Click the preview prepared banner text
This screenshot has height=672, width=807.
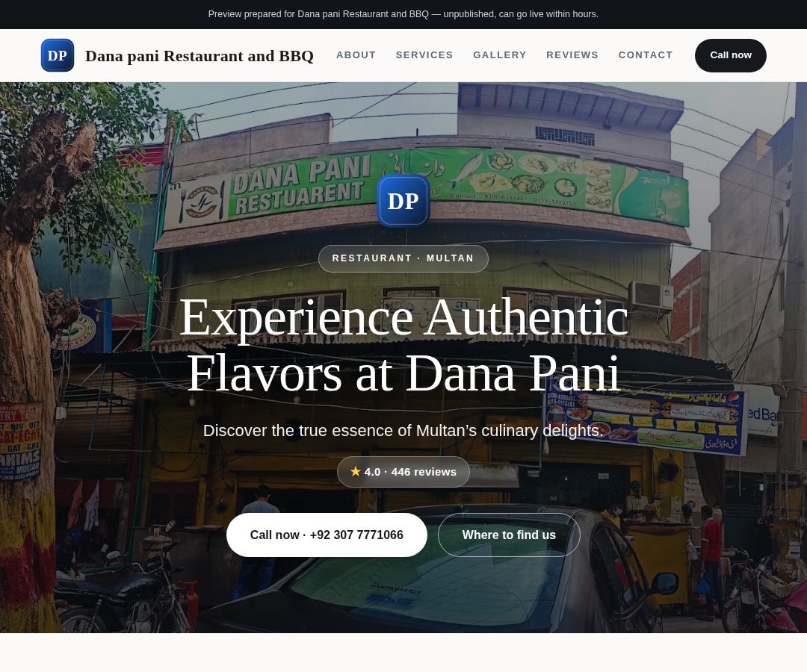coord(403,14)
